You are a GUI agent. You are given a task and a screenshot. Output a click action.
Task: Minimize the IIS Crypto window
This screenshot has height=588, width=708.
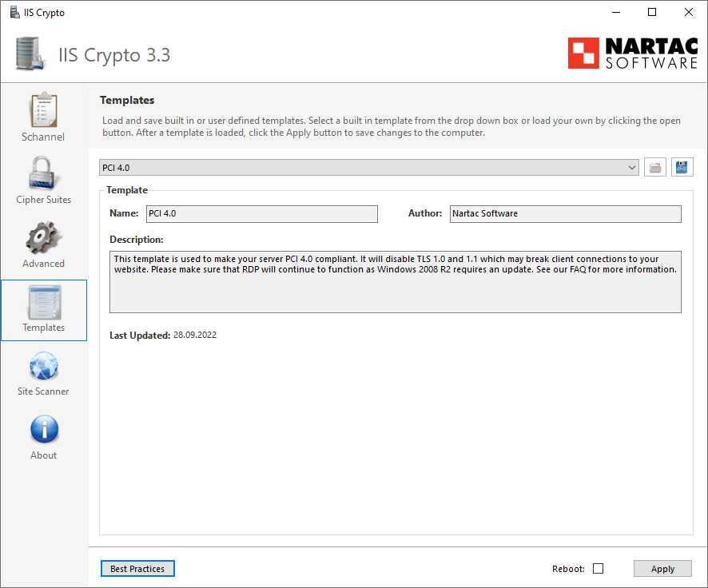point(616,12)
